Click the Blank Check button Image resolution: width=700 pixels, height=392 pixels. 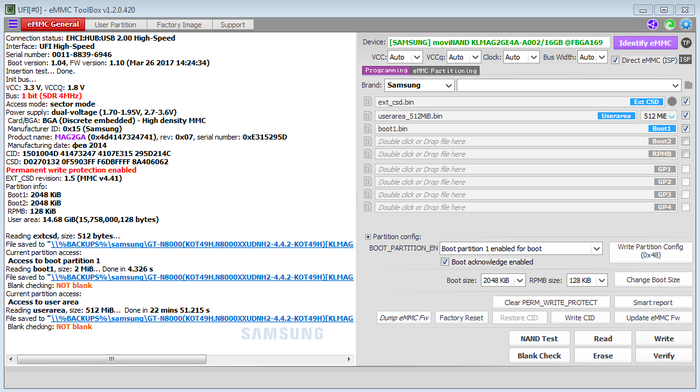point(539,356)
